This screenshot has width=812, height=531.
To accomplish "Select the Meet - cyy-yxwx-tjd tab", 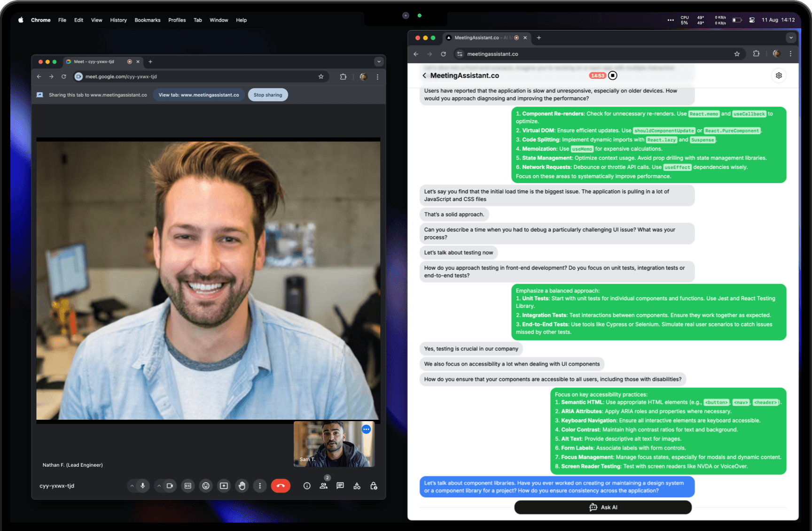I will [102, 62].
